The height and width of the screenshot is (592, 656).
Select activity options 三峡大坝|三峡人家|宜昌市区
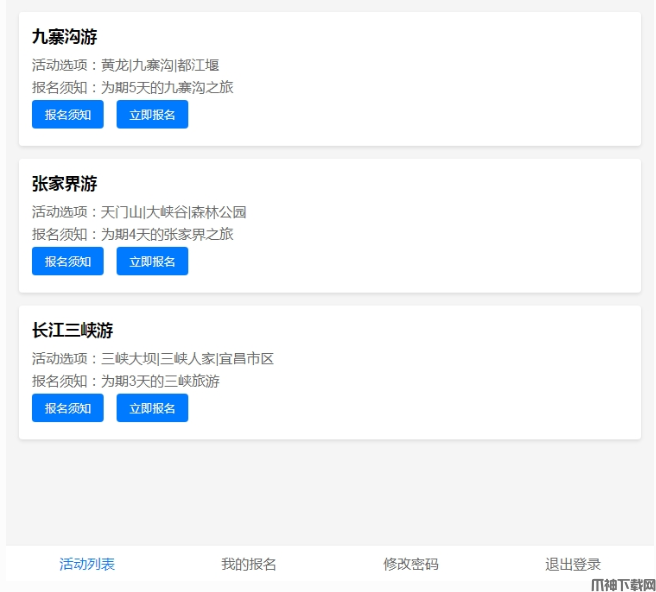coord(152,358)
